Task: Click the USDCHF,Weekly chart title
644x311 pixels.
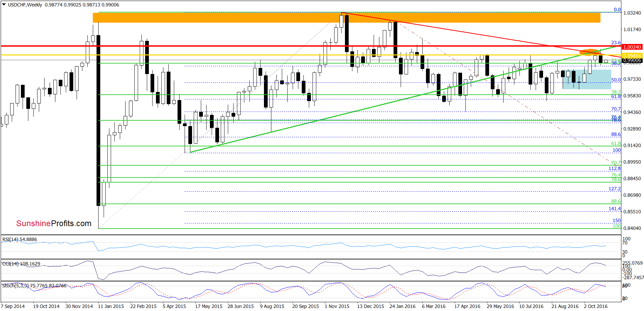Action: point(25,5)
